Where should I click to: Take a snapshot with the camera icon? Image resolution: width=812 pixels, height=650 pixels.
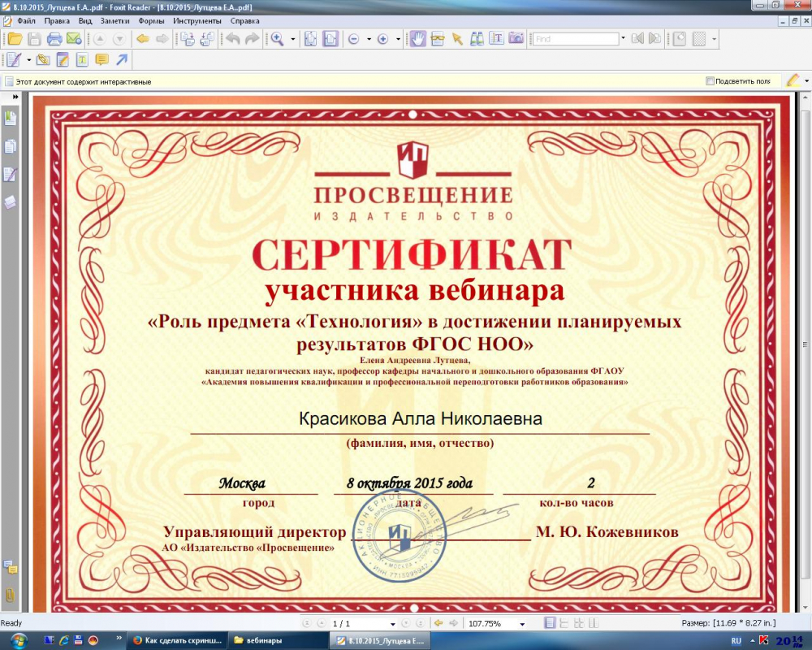(x=516, y=39)
